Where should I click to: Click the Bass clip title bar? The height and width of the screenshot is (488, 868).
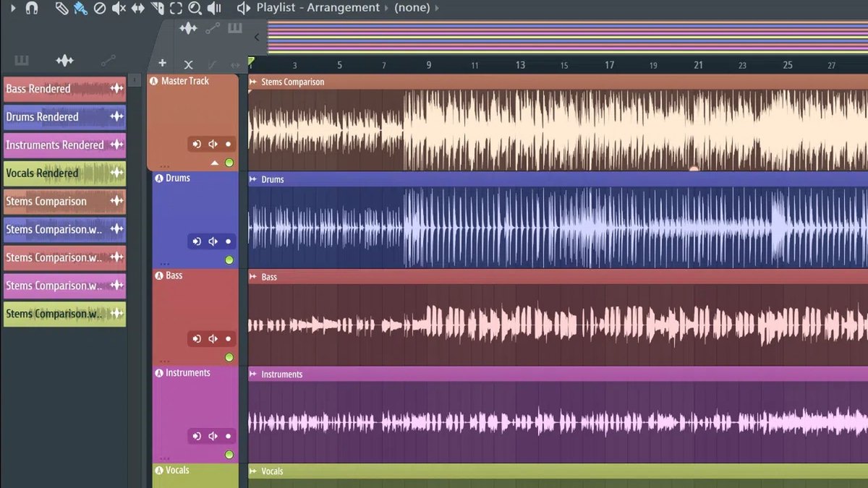point(558,277)
